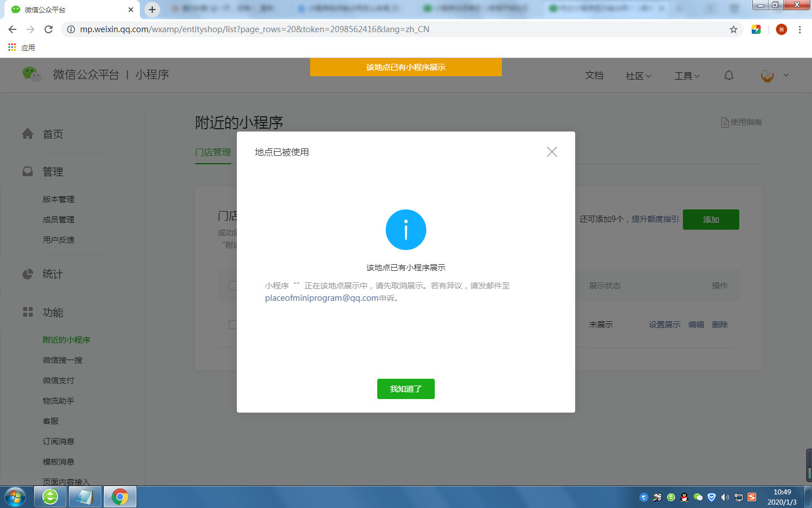This screenshot has height=508, width=812.
Task: Expand the account menu chevron
Action: tap(786, 75)
